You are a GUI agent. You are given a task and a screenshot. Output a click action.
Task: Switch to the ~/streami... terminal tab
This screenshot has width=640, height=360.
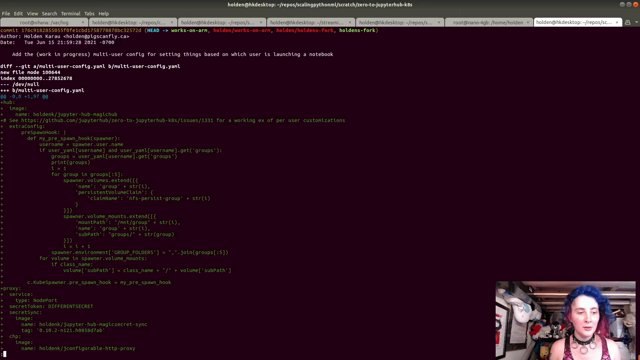(x=311, y=22)
